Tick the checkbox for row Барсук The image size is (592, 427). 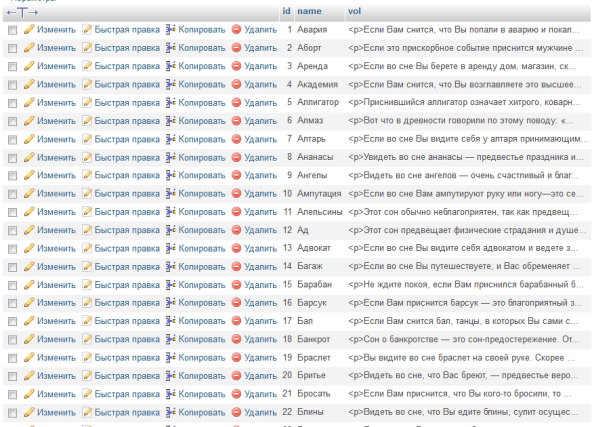pyautogui.click(x=12, y=303)
